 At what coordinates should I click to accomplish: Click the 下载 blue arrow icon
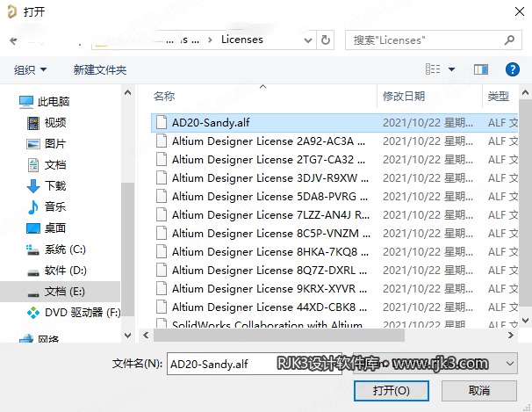coord(33,186)
